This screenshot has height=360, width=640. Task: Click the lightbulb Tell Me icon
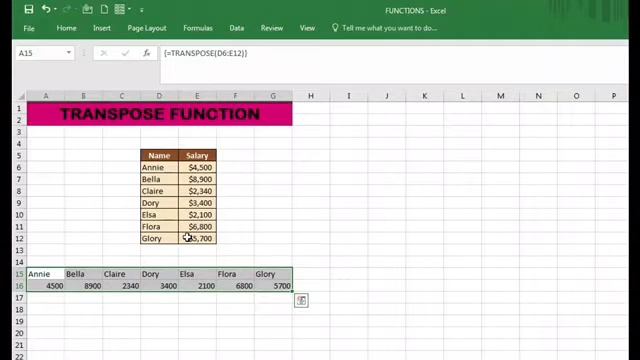click(x=335, y=28)
